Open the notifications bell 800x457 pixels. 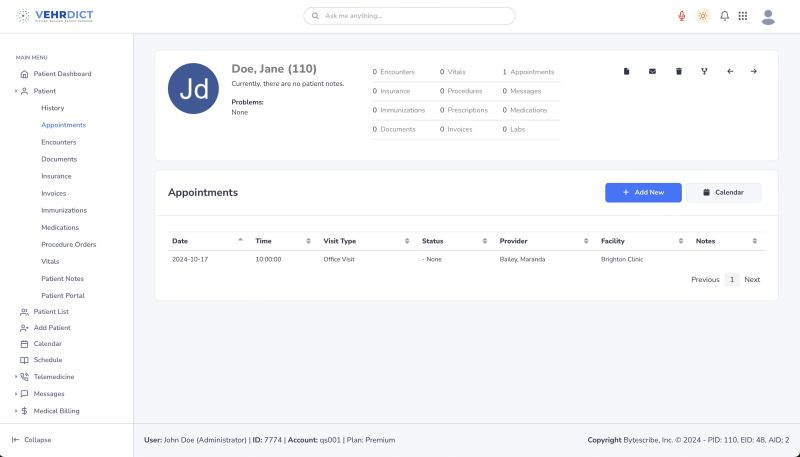pos(724,16)
